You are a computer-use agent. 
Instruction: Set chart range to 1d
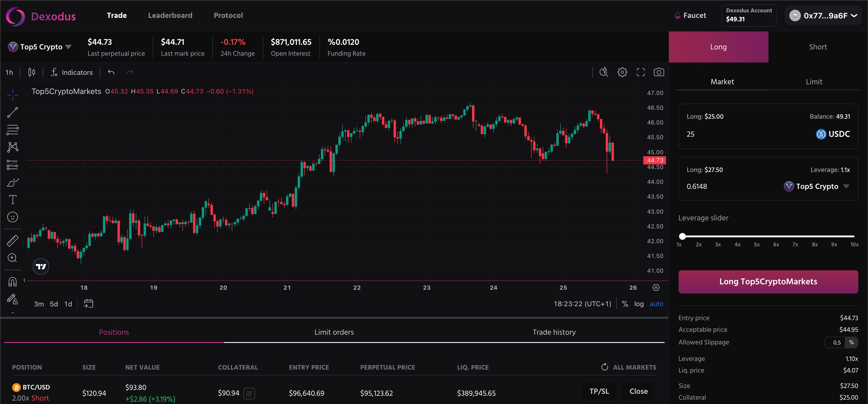point(68,304)
